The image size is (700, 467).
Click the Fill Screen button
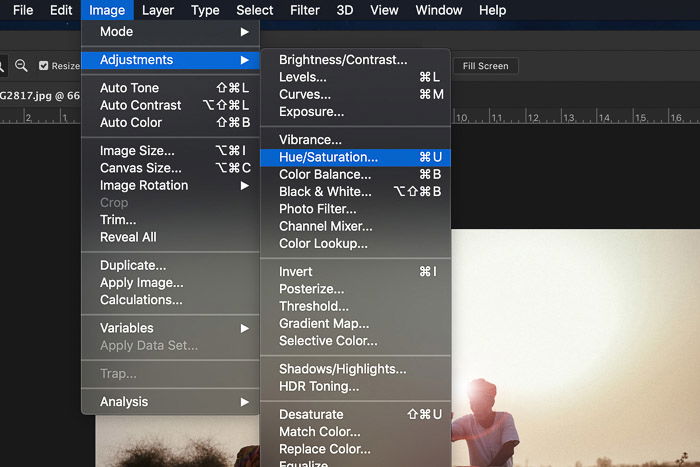click(x=485, y=66)
